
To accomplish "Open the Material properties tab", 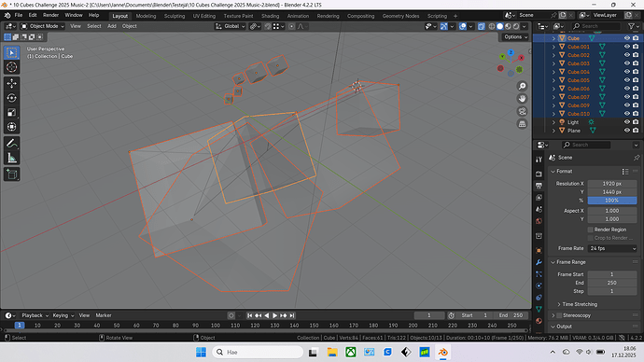I will tap(539, 321).
